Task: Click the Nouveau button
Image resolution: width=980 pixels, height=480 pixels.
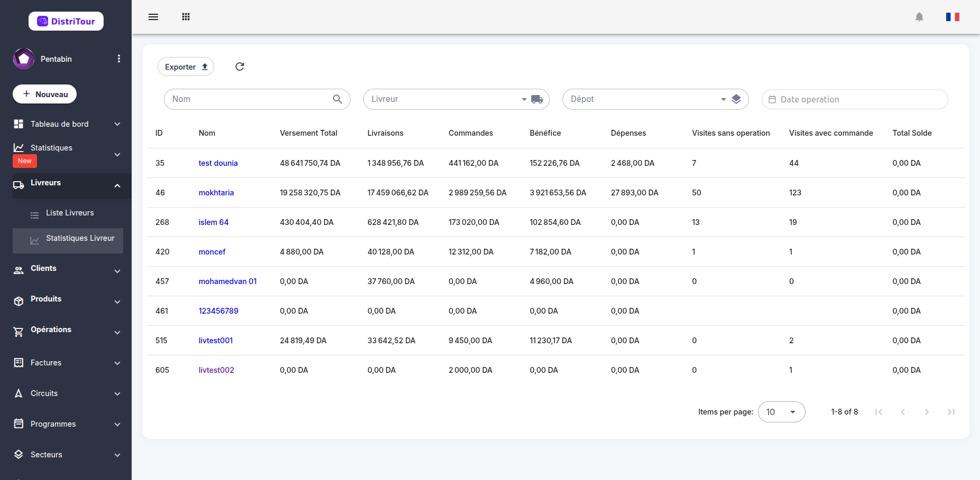Action: (44, 94)
